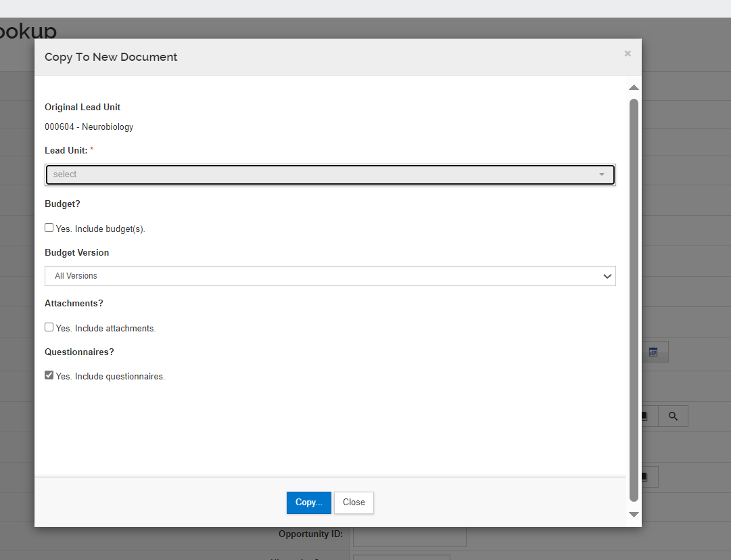Enable Yes. Include budget(s) checkbox
The height and width of the screenshot is (560, 731).
click(49, 227)
